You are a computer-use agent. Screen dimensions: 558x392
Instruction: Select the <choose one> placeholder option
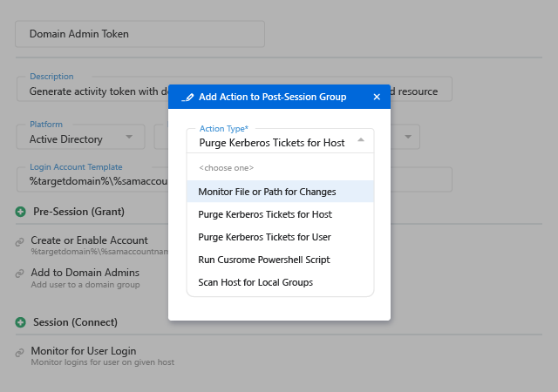click(227, 167)
